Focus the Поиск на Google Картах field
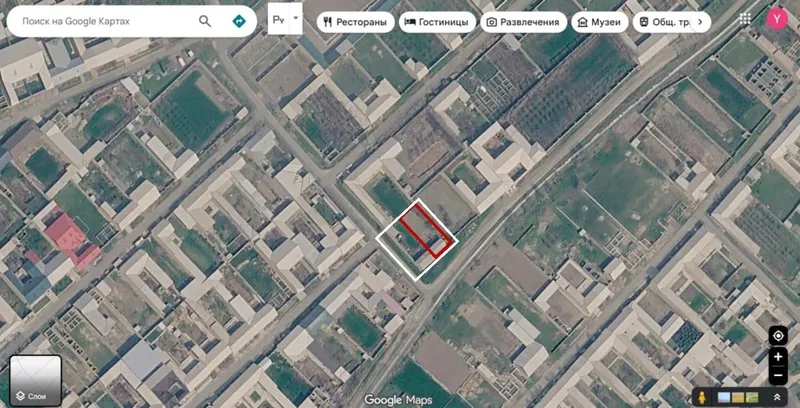This screenshot has width=800, height=408. pos(102,21)
